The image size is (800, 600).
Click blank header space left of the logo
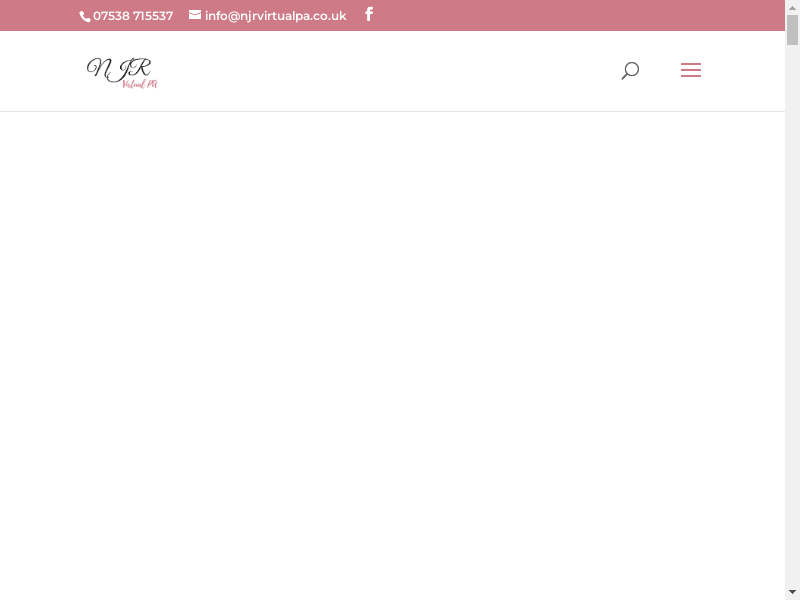point(40,71)
